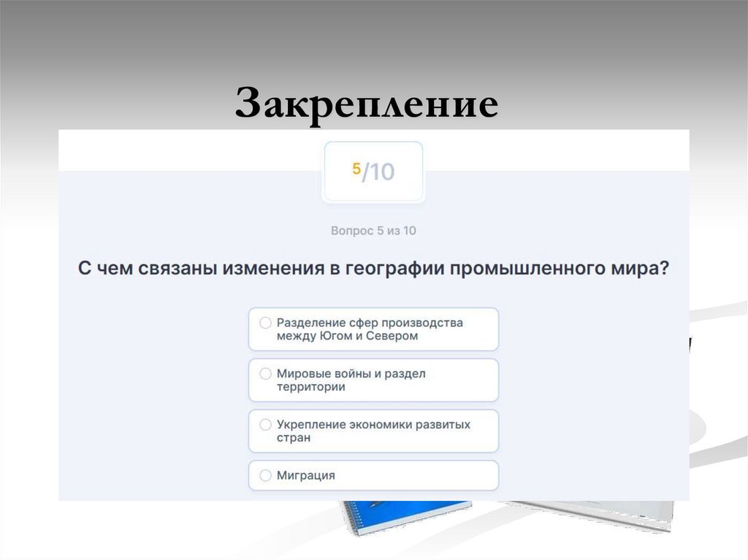
Task: Click the orange '5' in the score card
Action: tap(357, 169)
